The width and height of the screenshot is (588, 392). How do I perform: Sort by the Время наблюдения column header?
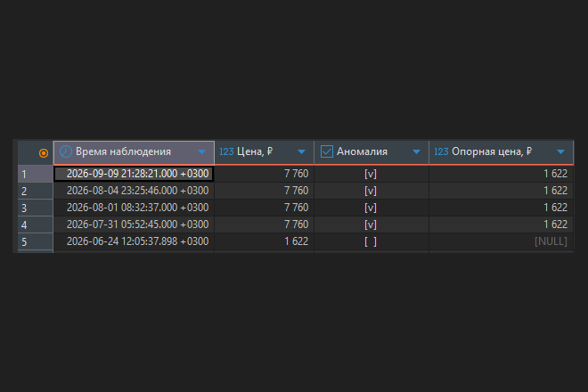coord(134,152)
